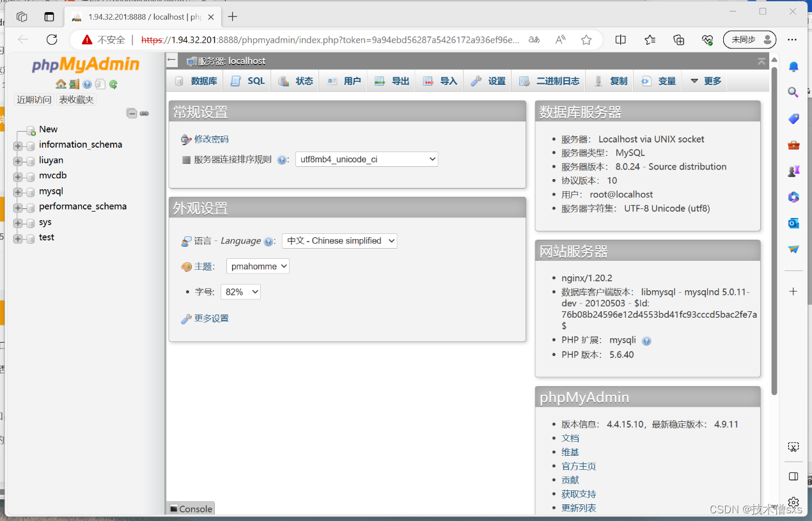Click the notification bell in Edge sidebar

(x=793, y=66)
